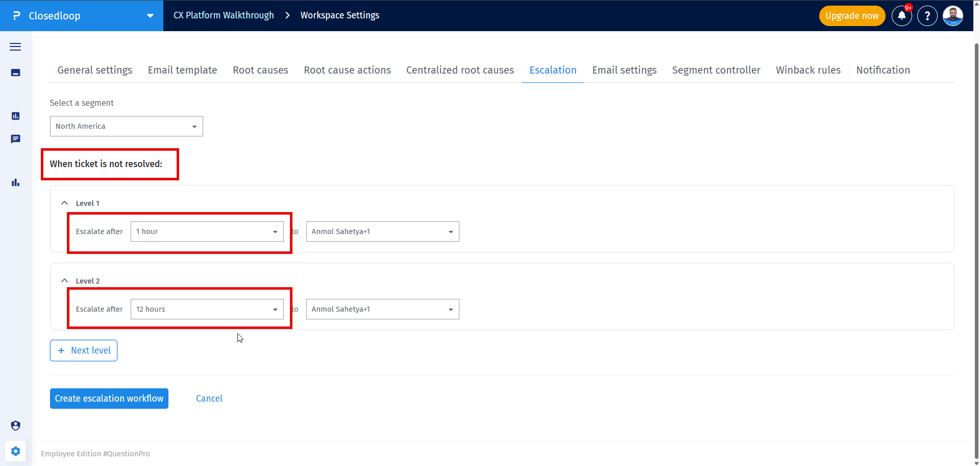The height and width of the screenshot is (466, 980).
Task: Open the bar chart analytics sidebar icon
Action: [x=15, y=182]
